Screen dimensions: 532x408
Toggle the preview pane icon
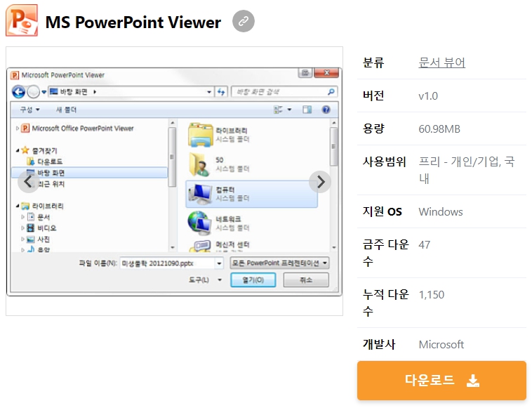[307, 110]
